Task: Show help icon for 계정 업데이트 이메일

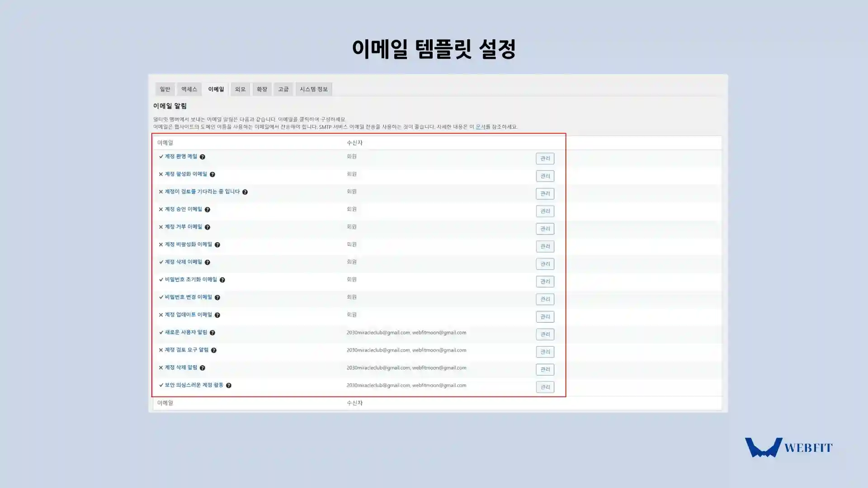Action: coord(217,315)
